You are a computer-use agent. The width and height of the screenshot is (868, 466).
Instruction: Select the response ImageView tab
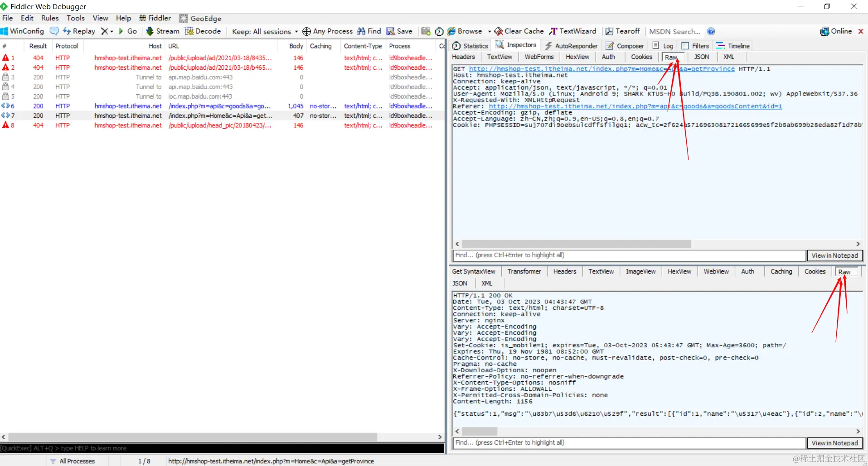click(x=641, y=272)
